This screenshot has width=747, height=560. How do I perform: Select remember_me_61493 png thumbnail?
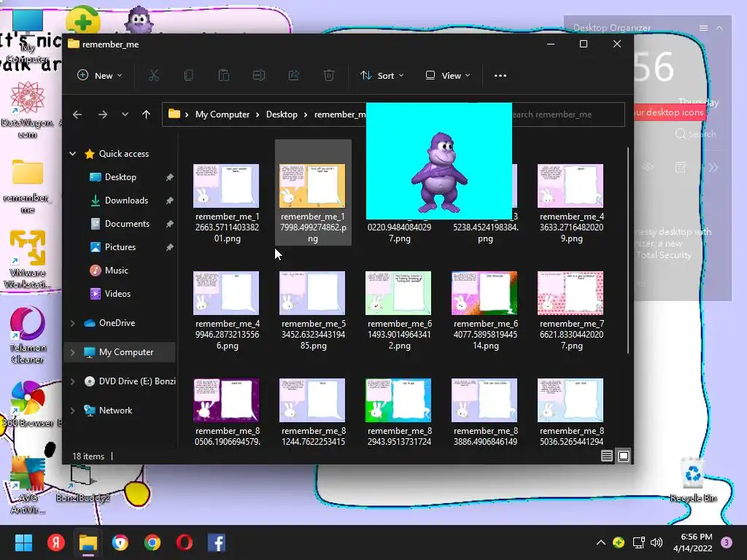398,293
